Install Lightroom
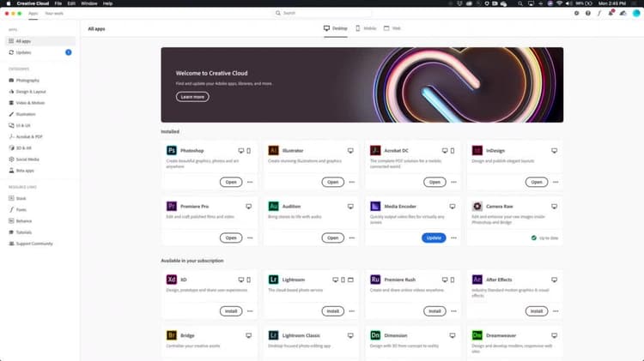 coord(332,311)
